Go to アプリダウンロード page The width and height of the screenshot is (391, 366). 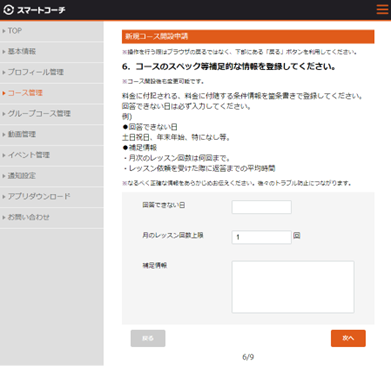click(x=52, y=196)
